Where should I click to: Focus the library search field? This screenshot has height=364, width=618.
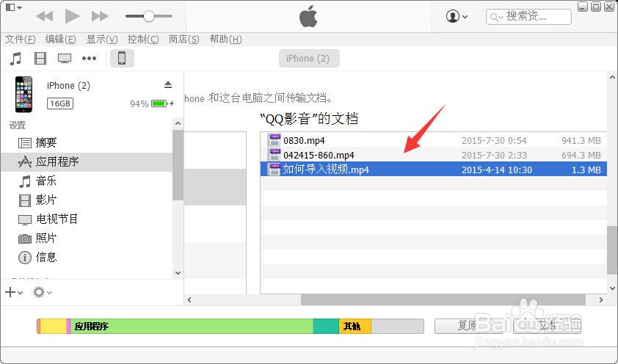[528, 17]
